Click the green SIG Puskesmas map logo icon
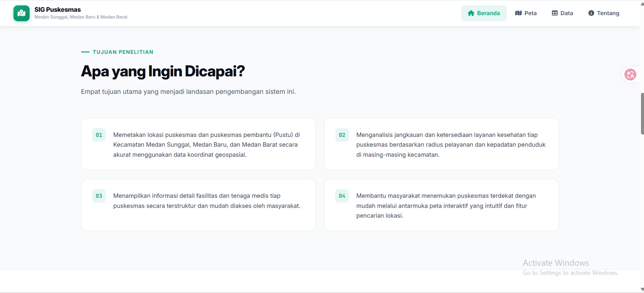 point(22,13)
